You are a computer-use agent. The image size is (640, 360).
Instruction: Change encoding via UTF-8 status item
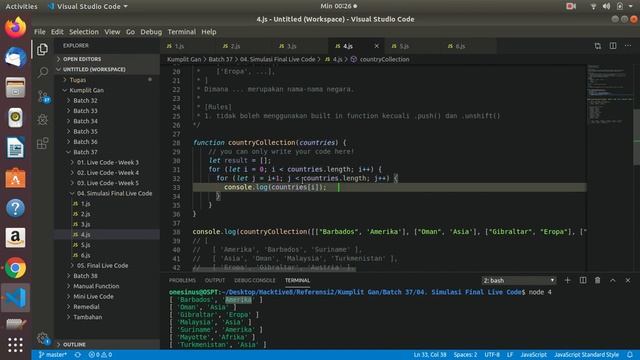492,355
